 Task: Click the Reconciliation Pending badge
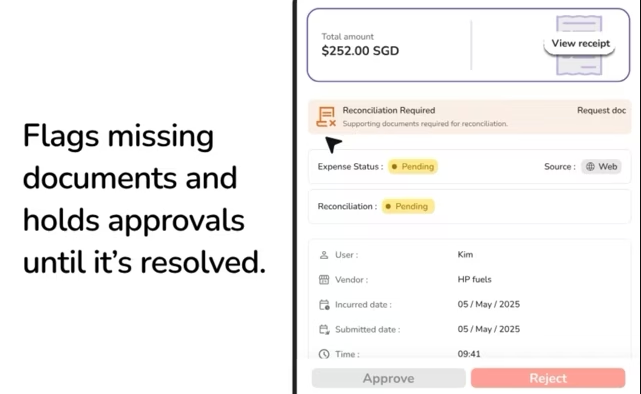(x=408, y=206)
